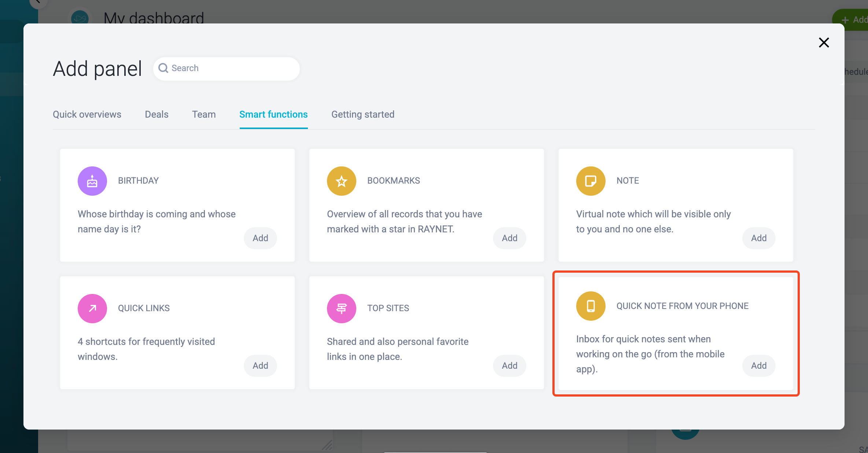The image size is (868, 453).
Task: Add the Birthday panel
Action: (260, 238)
